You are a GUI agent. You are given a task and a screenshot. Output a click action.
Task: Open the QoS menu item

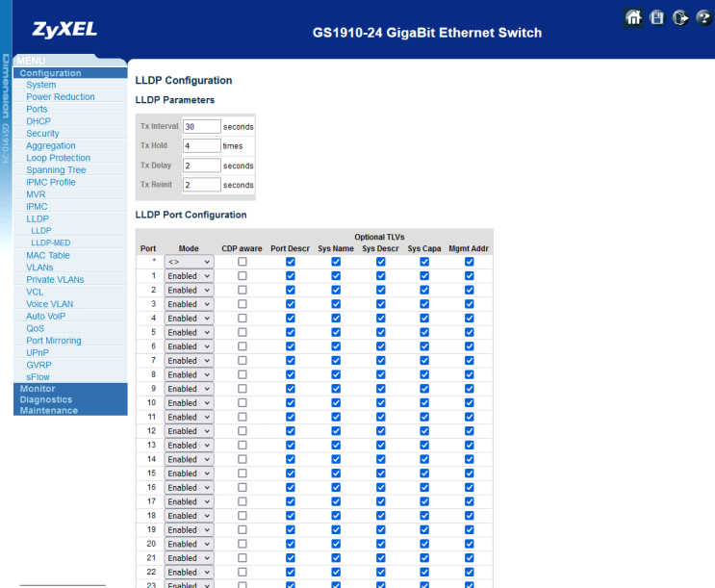(35, 328)
